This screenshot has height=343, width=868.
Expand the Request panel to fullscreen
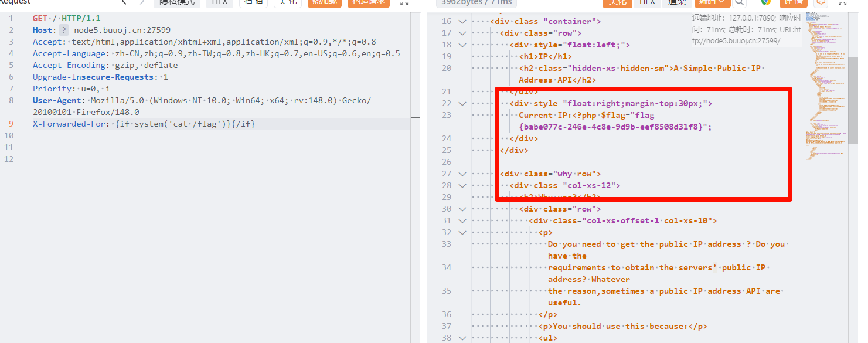click(x=404, y=2)
